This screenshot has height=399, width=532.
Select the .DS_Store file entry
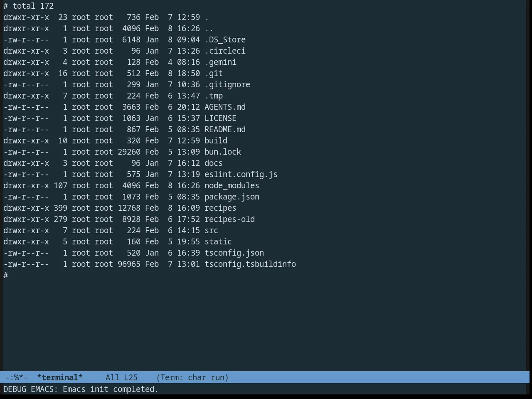(x=225, y=39)
